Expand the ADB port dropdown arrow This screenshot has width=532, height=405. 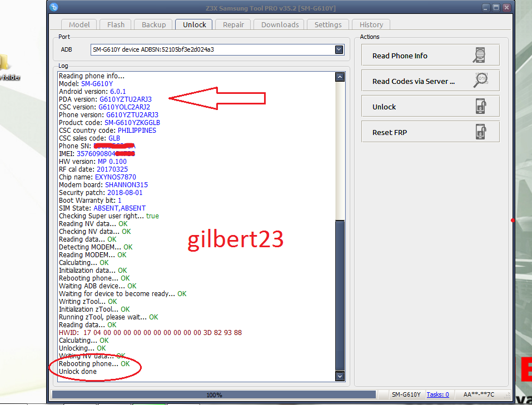[339, 49]
